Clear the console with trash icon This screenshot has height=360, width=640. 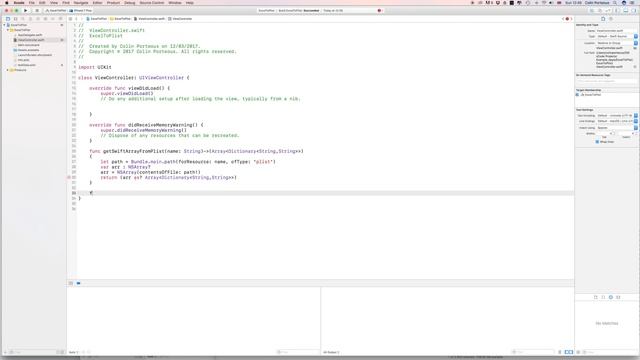(560, 352)
